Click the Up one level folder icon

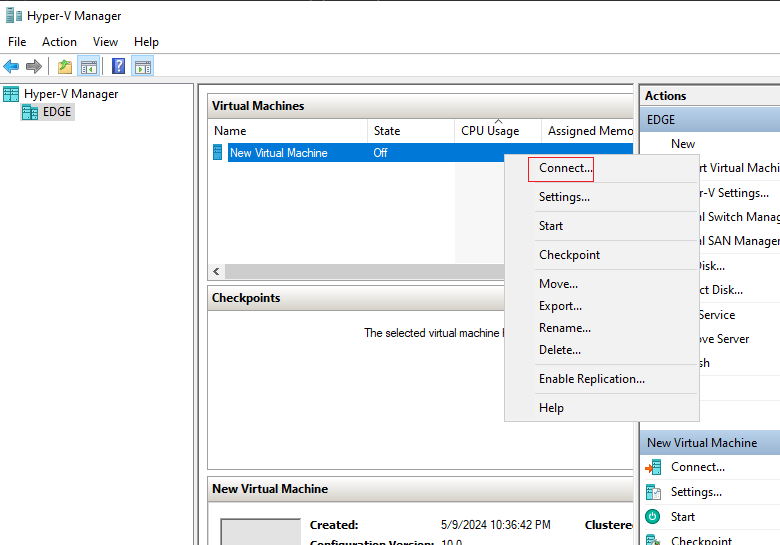(65, 67)
